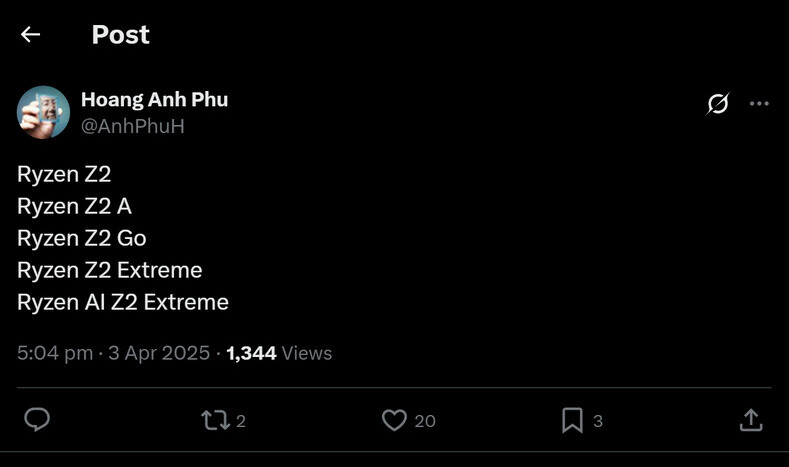Go back using the left arrow
Image resolution: width=789 pixels, height=467 pixels.
pyautogui.click(x=30, y=34)
